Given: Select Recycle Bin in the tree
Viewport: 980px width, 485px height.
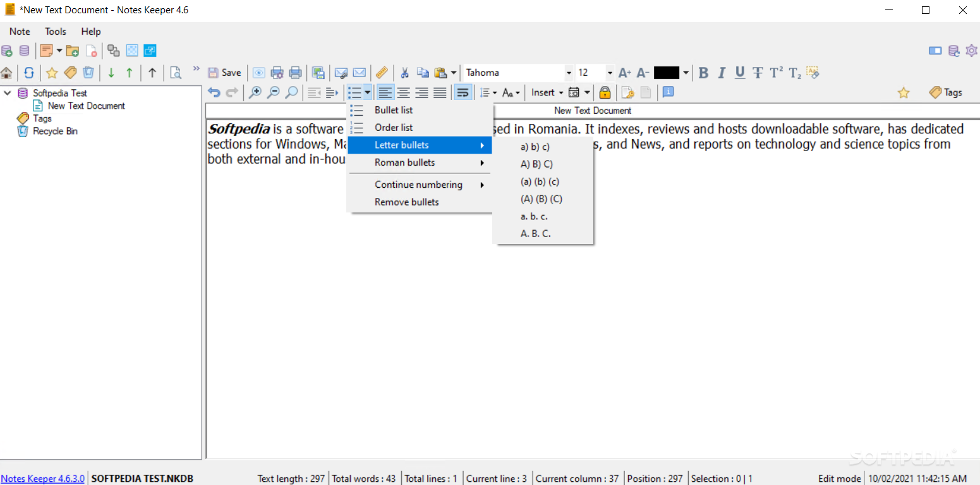Looking at the screenshot, I should [x=55, y=131].
